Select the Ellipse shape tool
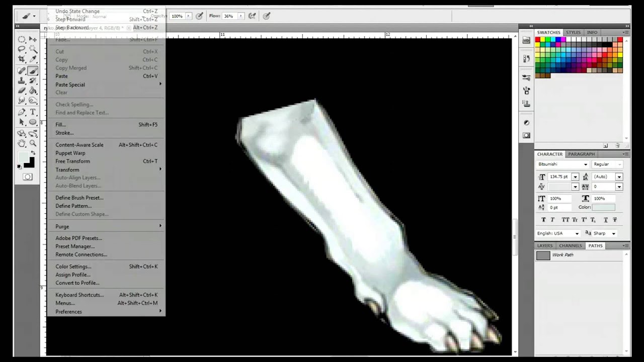The image size is (644, 362). [33, 122]
